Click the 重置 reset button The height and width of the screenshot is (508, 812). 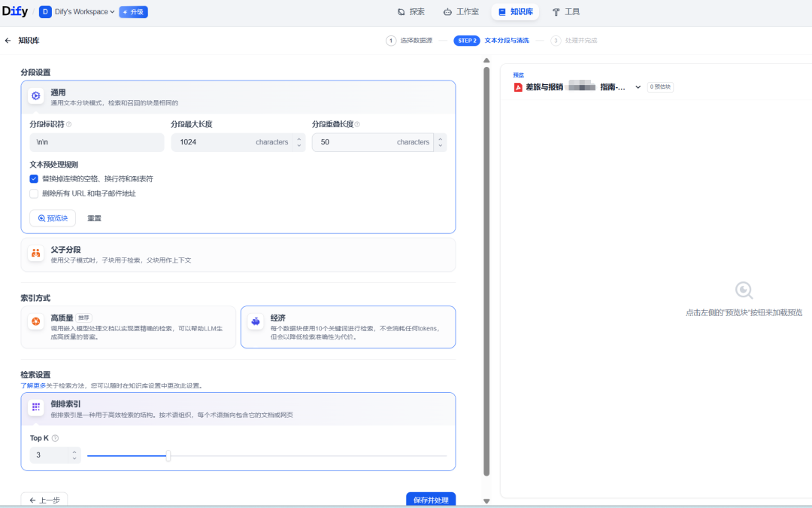94,218
